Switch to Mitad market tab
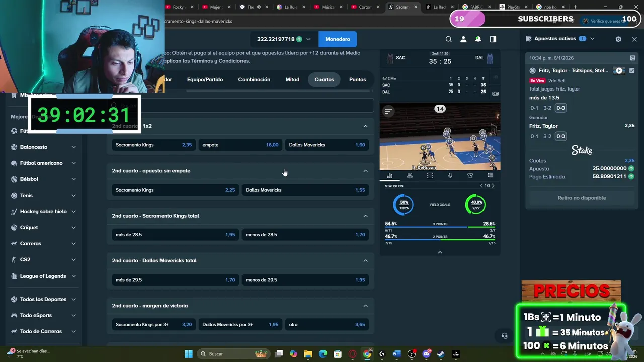 click(x=292, y=79)
